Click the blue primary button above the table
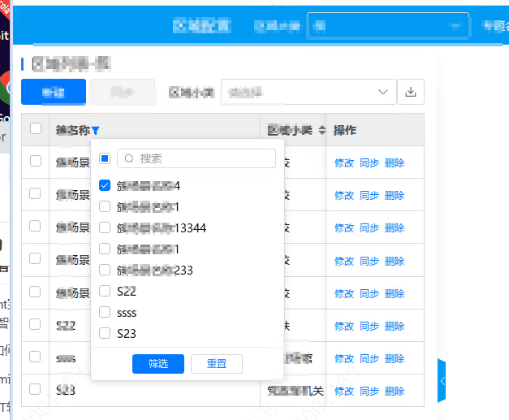 point(54,92)
